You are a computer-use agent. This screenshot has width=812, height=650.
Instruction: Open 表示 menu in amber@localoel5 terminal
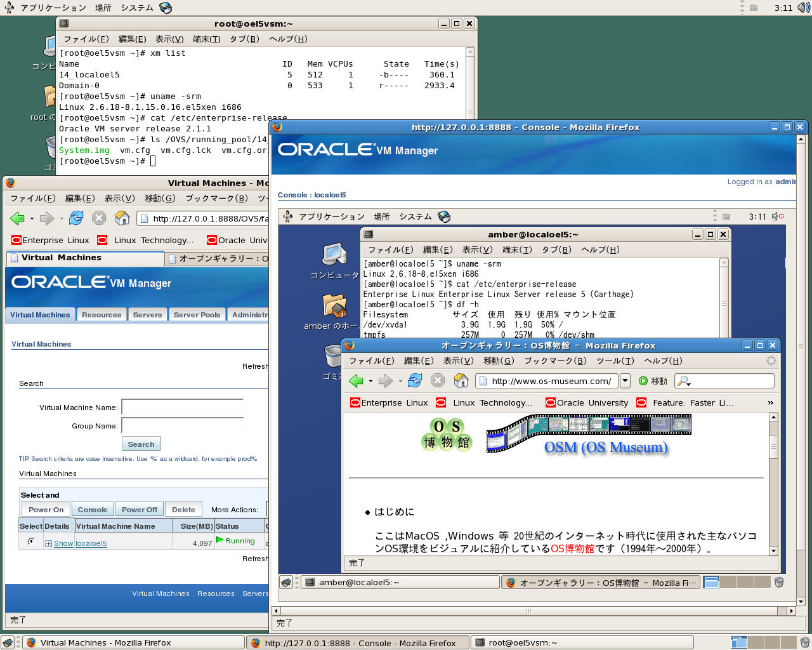pos(477,249)
